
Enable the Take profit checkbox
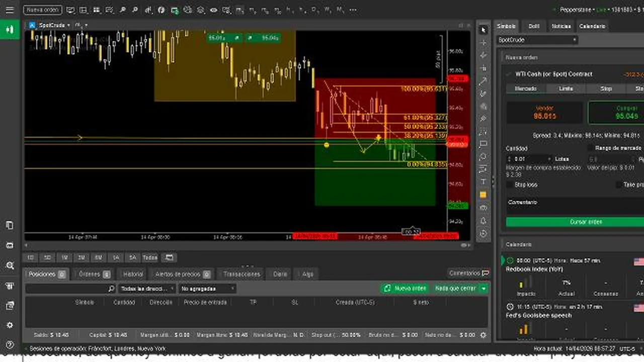(x=619, y=185)
